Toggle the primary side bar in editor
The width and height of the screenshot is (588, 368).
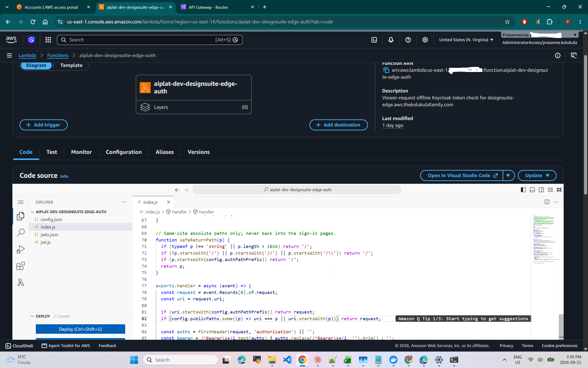point(523,190)
